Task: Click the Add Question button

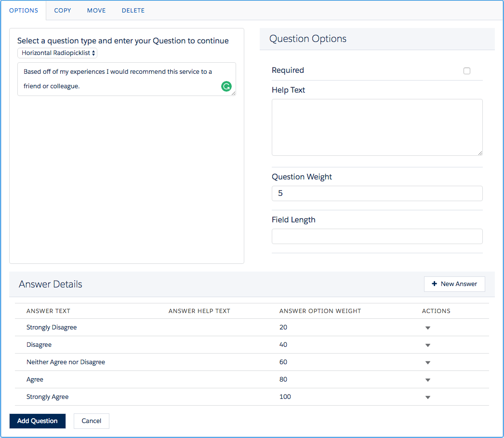Action: [x=37, y=421]
